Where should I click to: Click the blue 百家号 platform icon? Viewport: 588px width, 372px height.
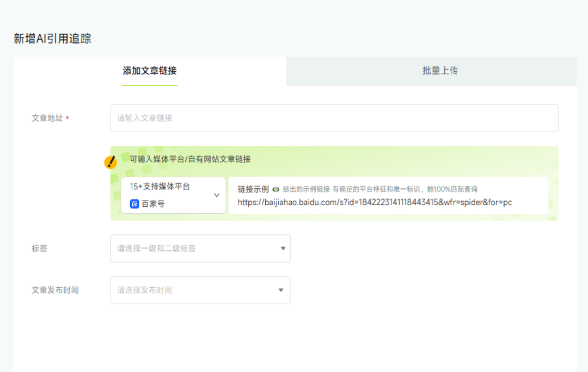click(x=134, y=204)
